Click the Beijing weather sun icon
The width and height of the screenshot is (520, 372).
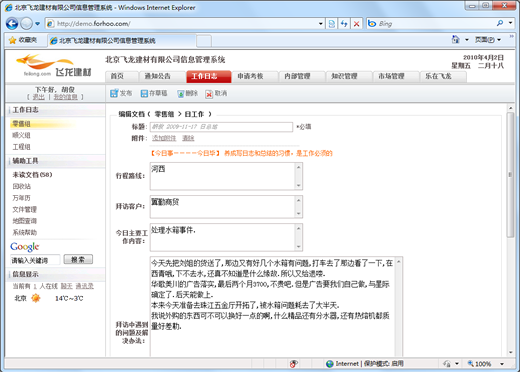(36, 298)
